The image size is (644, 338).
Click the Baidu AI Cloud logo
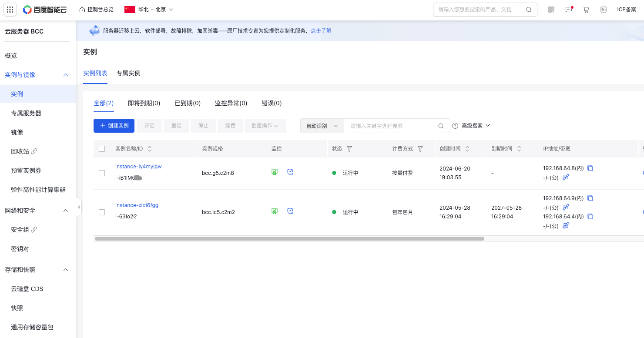point(45,10)
